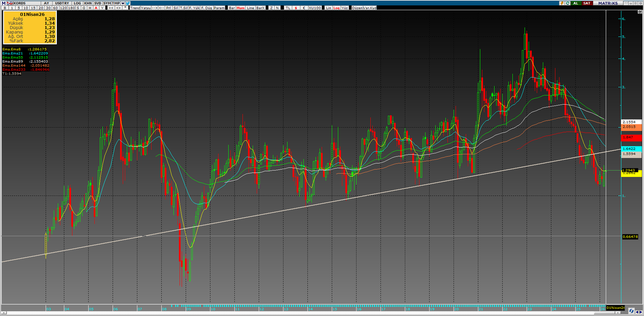Click the SYM button
Image resolution: width=644 pixels, height=316 pixels.
click(x=107, y=3)
